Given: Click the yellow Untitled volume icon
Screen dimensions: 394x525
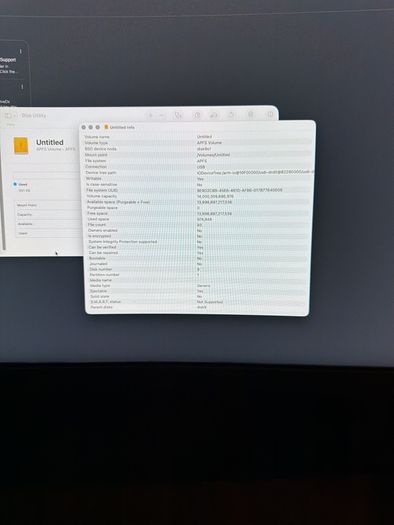Looking at the screenshot, I should (x=21, y=145).
